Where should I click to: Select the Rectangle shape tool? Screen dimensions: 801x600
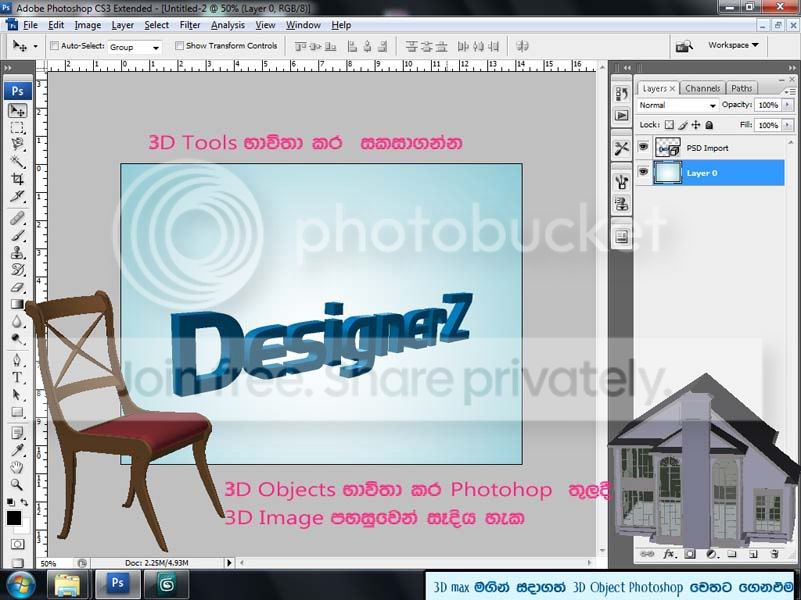pos(17,412)
